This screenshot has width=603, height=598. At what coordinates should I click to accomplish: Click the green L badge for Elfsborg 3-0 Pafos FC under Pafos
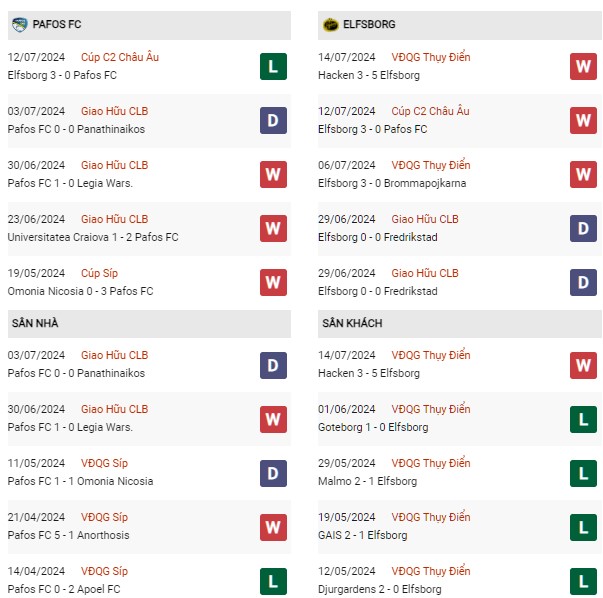click(273, 67)
